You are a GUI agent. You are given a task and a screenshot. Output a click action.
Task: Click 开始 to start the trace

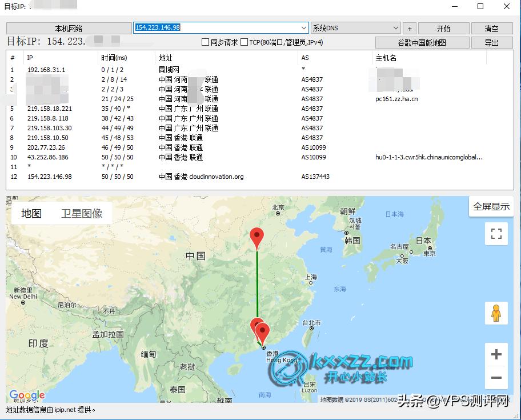tap(443, 27)
